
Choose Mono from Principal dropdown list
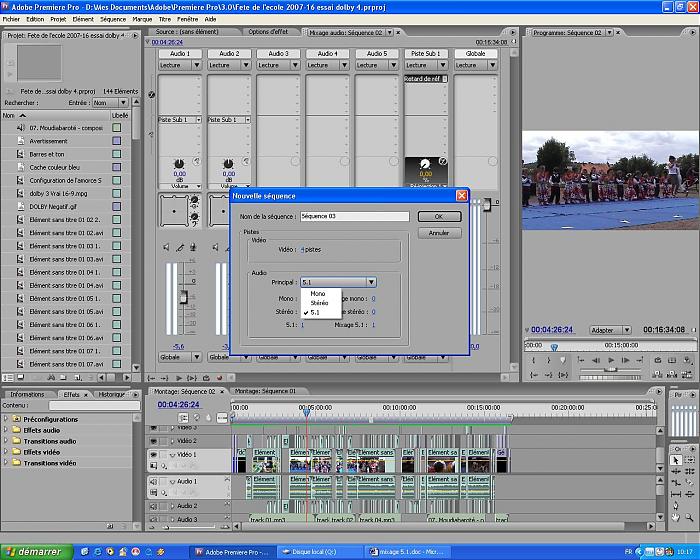click(317, 293)
